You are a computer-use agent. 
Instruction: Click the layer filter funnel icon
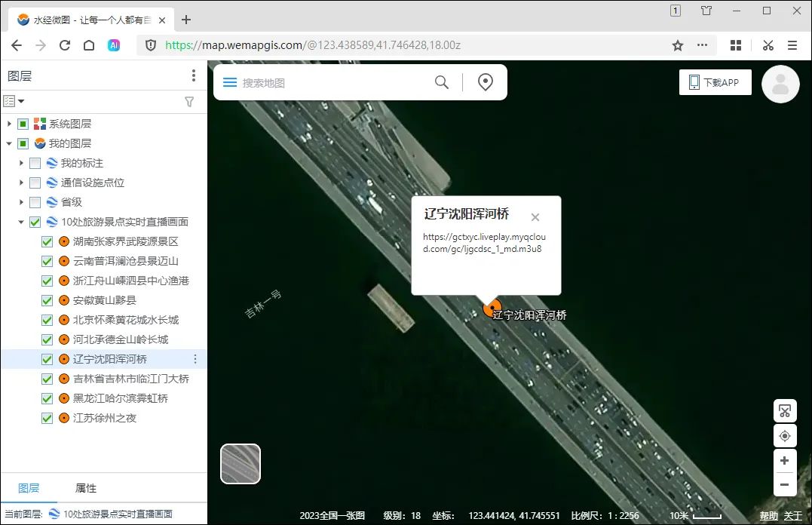189,102
